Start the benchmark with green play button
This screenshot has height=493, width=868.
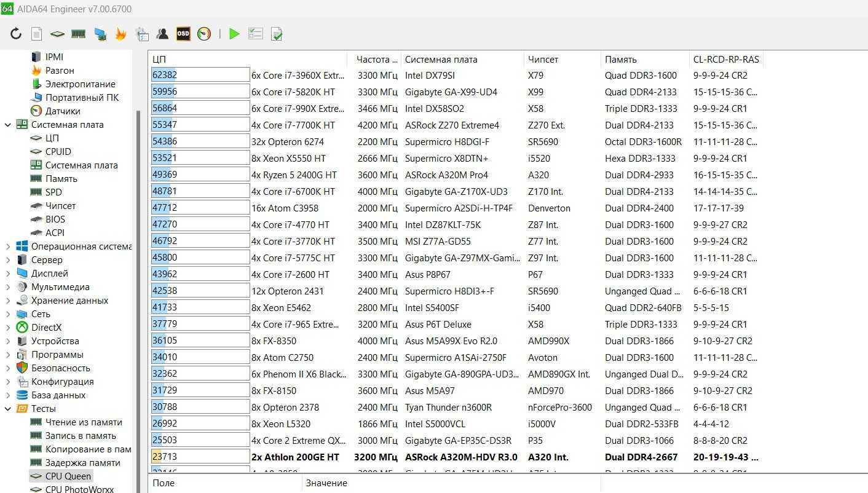pos(234,34)
